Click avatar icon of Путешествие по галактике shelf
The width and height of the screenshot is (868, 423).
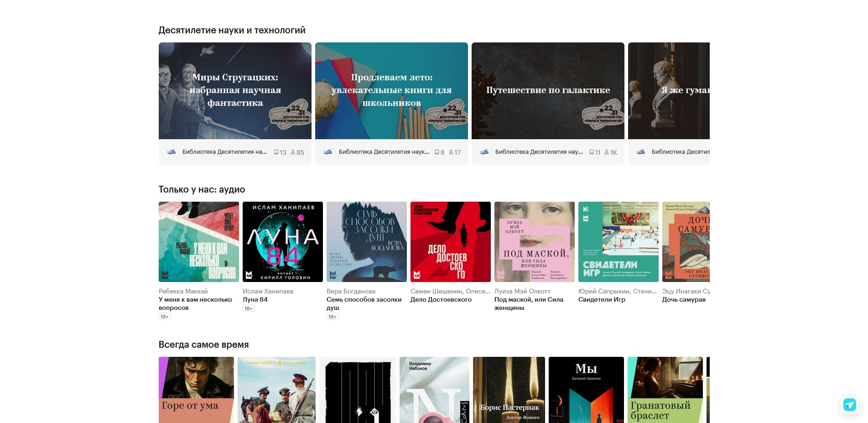tap(484, 152)
